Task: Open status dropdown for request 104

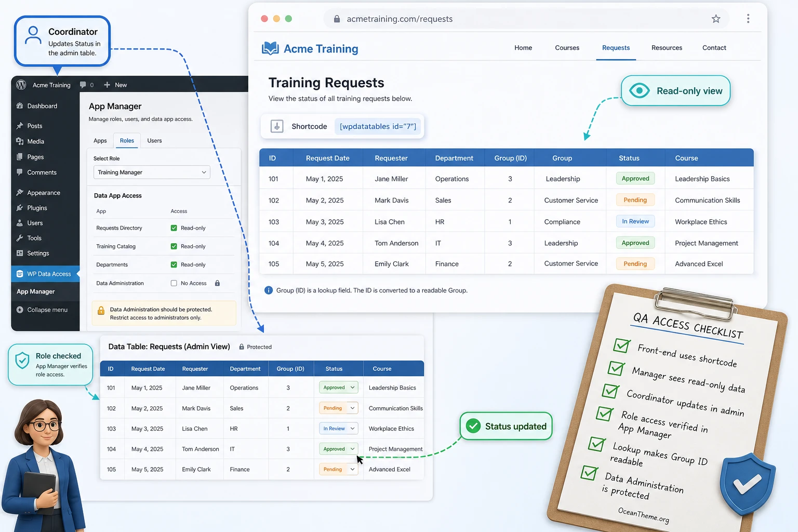Action: click(x=339, y=449)
